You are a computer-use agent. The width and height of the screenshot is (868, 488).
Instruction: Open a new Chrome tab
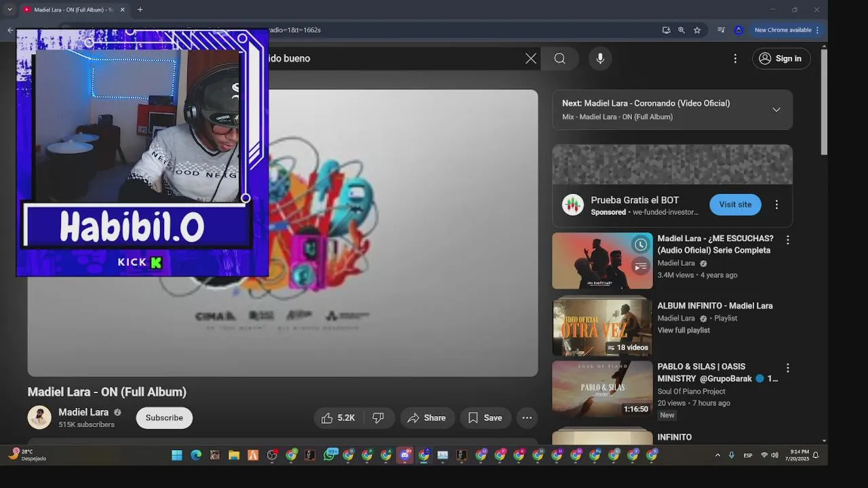(x=140, y=9)
